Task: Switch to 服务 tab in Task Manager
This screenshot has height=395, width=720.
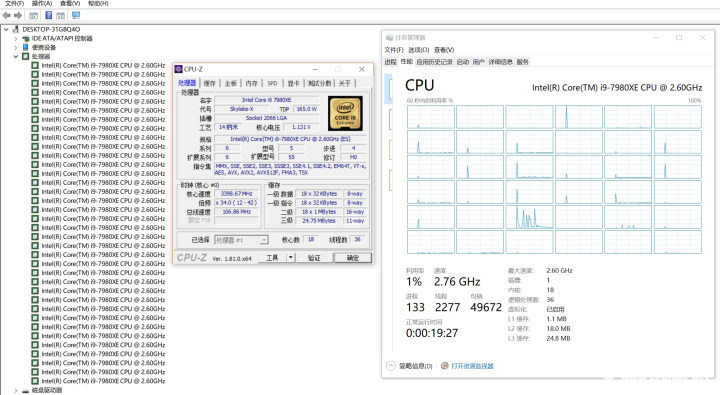Action: [523, 62]
